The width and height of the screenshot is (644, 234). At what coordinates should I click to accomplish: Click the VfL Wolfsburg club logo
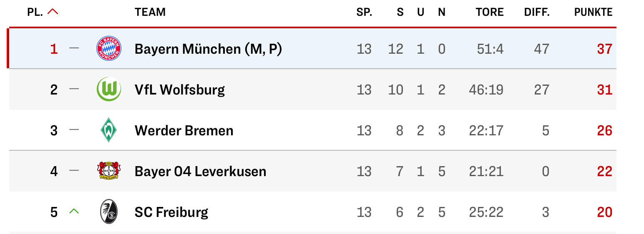(x=109, y=90)
